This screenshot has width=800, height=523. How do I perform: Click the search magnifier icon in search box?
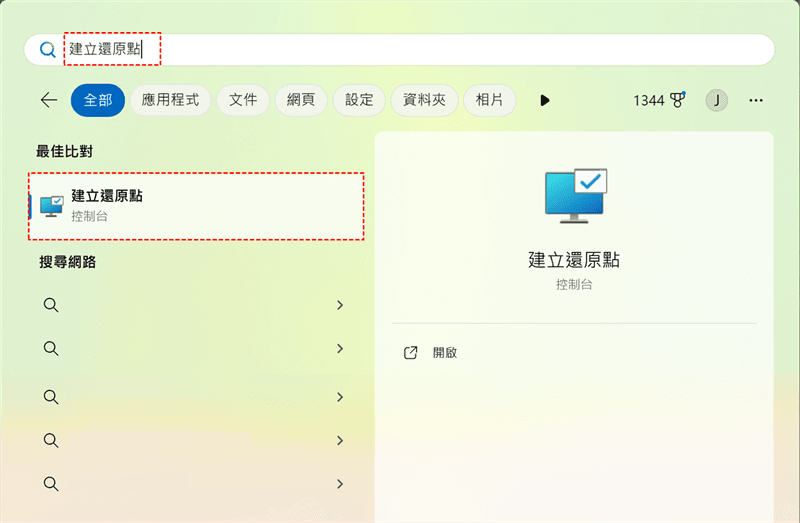[x=47, y=49]
